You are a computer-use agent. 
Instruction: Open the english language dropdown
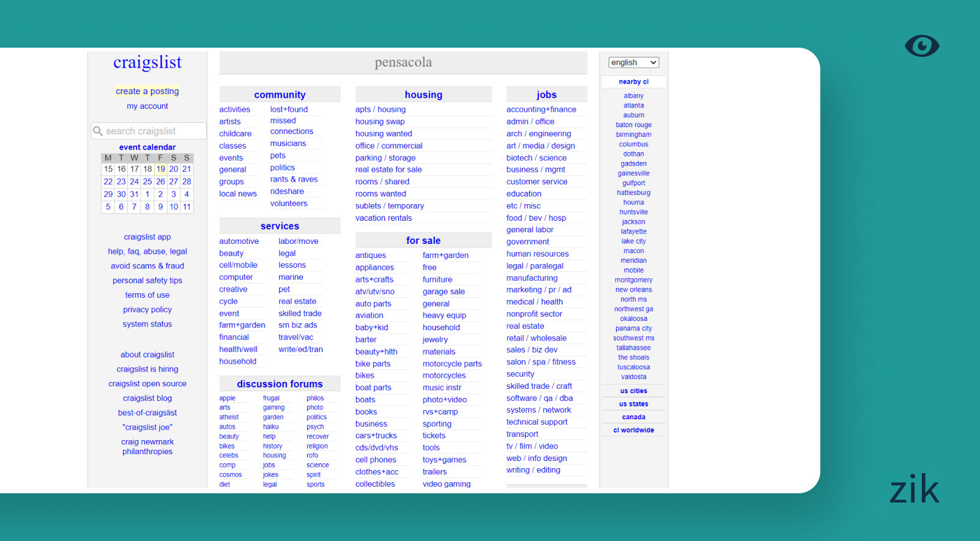(634, 62)
